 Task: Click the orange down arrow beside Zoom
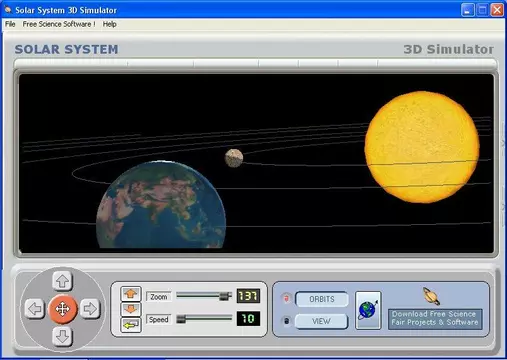click(131, 309)
